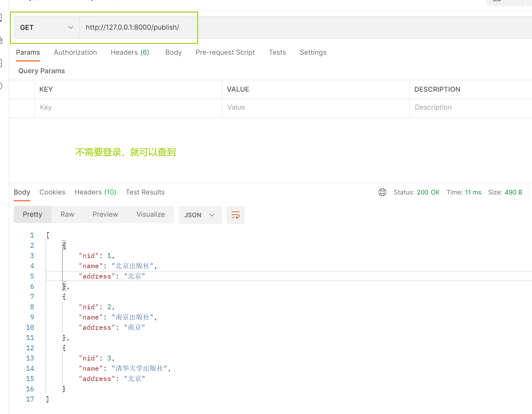Click the Time 11 ms value
532x414 pixels.
[473, 192]
